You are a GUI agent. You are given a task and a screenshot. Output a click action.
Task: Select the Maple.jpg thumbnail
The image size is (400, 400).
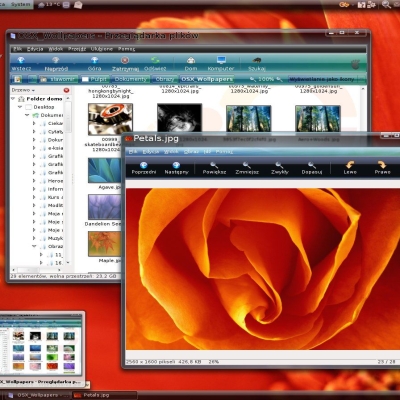(x=105, y=244)
